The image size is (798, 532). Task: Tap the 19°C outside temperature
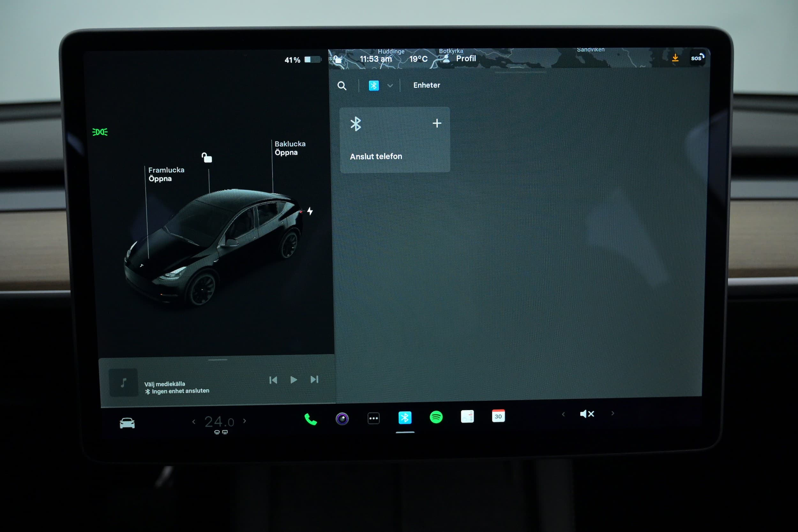point(418,59)
